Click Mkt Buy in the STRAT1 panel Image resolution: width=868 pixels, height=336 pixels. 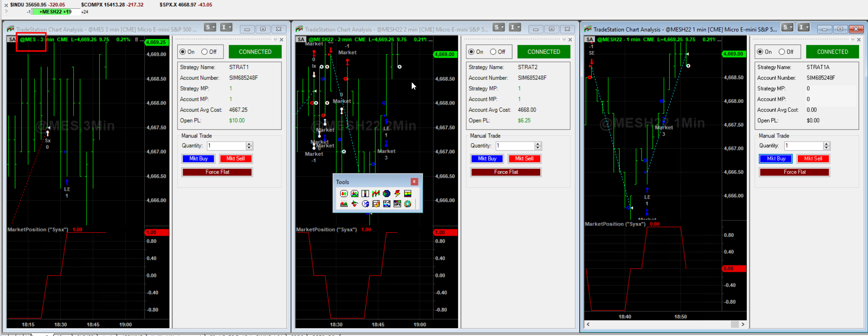tap(199, 159)
